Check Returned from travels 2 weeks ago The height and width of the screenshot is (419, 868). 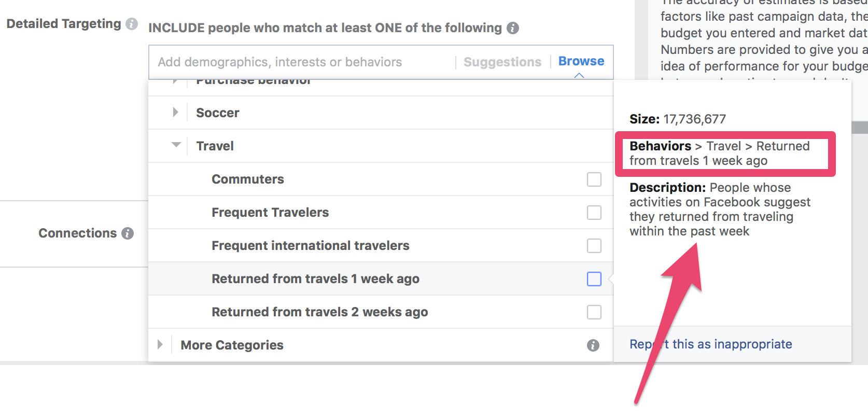pyautogui.click(x=594, y=312)
